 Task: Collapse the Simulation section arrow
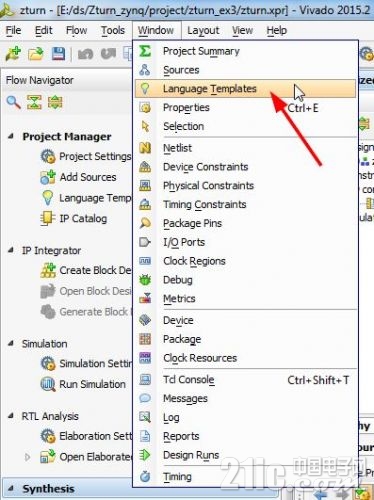[11, 343]
